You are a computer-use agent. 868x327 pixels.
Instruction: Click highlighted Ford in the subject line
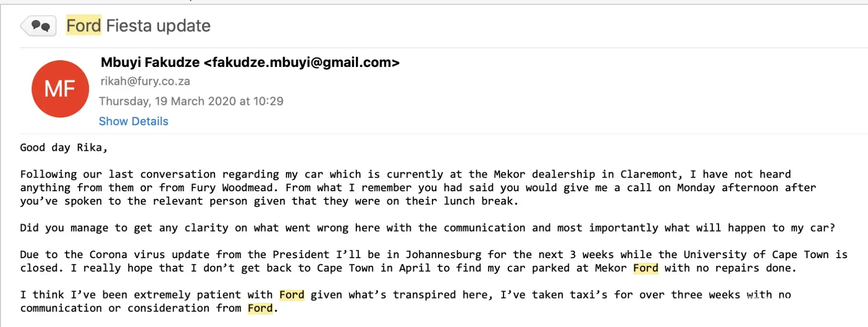(83, 26)
